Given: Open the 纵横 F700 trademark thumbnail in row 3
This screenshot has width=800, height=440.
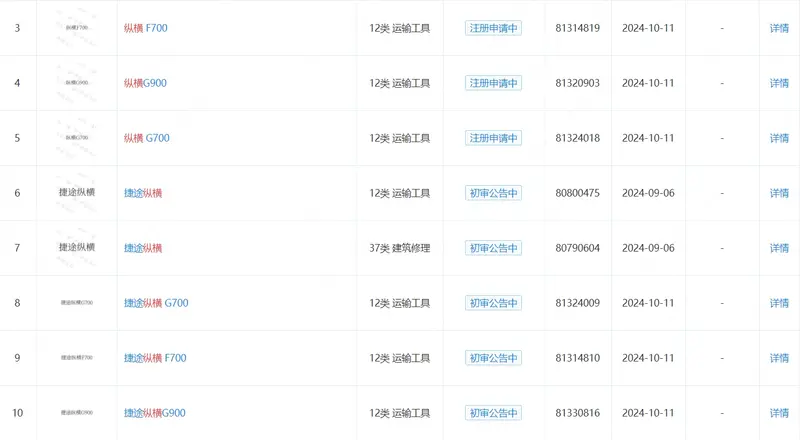Looking at the screenshot, I should pyautogui.click(x=77, y=28).
